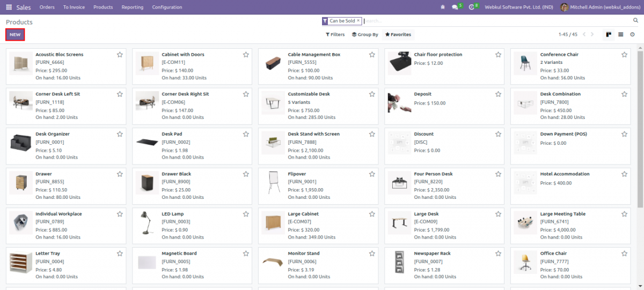Toggle favorite star for Conference Chair
Viewport: 644px width, 290px height.
pyautogui.click(x=624, y=55)
